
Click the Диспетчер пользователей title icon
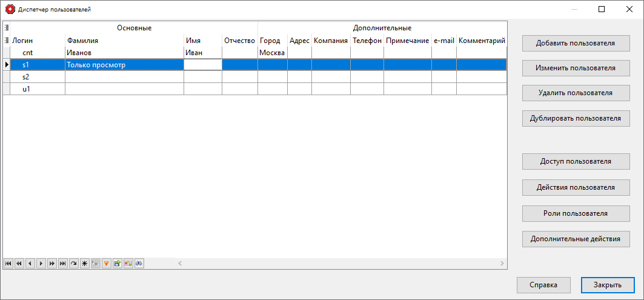tap(10, 9)
